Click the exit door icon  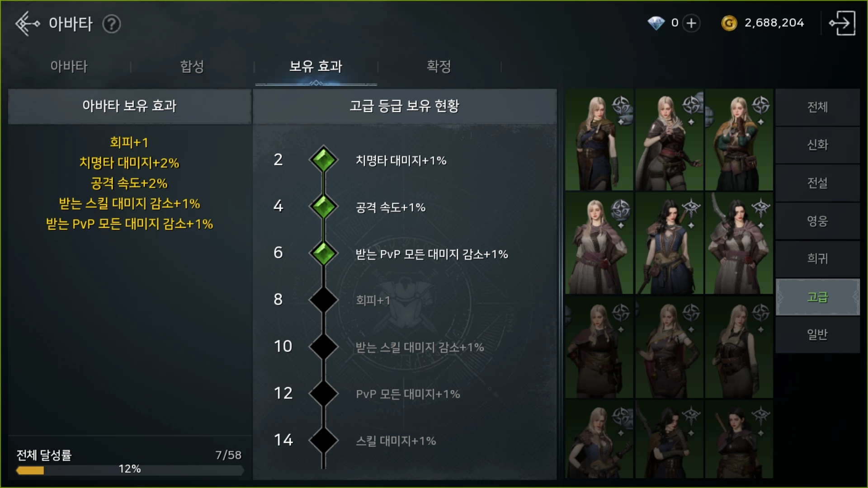pyautogui.click(x=842, y=23)
